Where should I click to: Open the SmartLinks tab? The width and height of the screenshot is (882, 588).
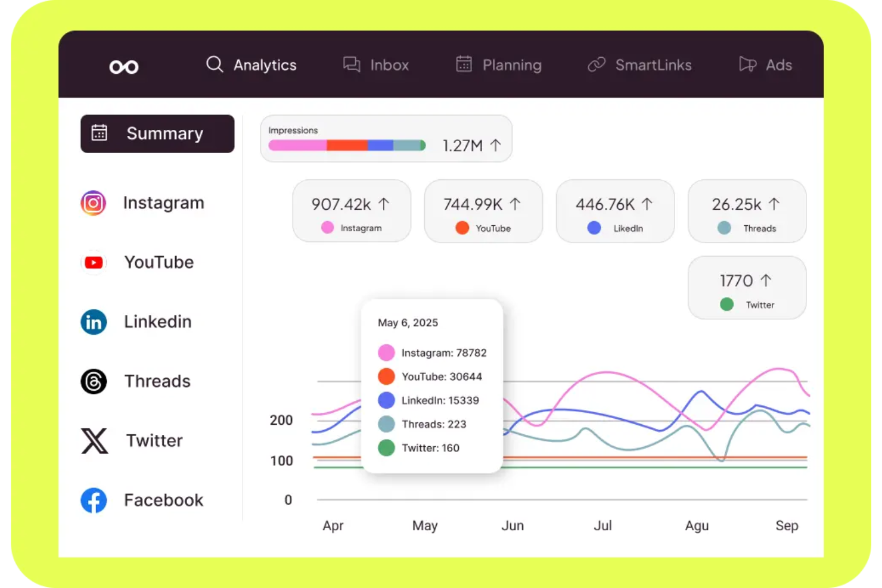(x=654, y=65)
